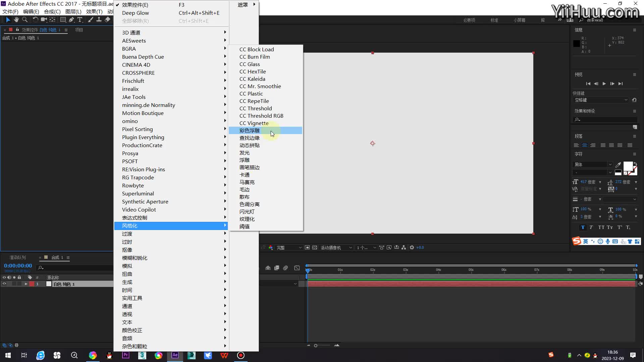Viewport: 644px width, 362px height.
Task: Select CC Vignette effect option
Action: [254, 123]
